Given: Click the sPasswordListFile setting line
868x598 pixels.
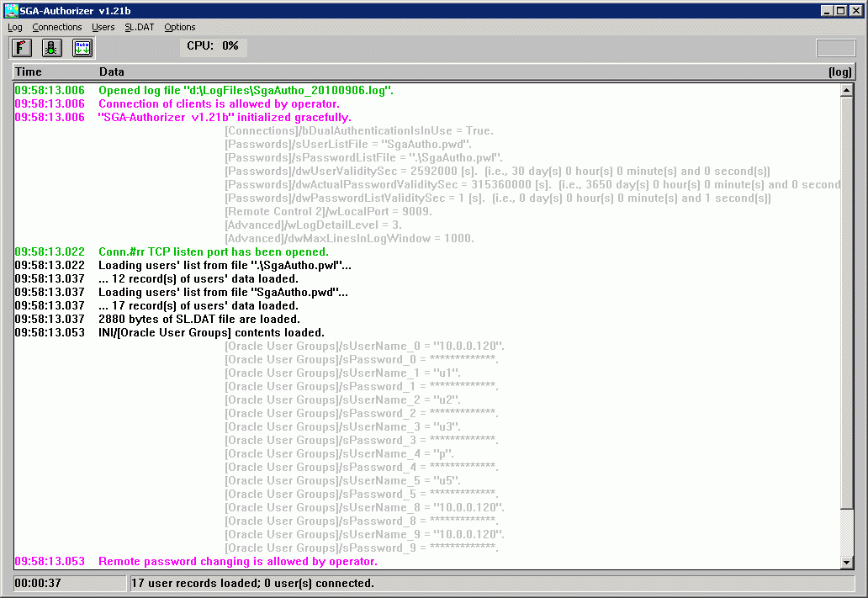Looking at the screenshot, I should pyautogui.click(x=363, y=158).
